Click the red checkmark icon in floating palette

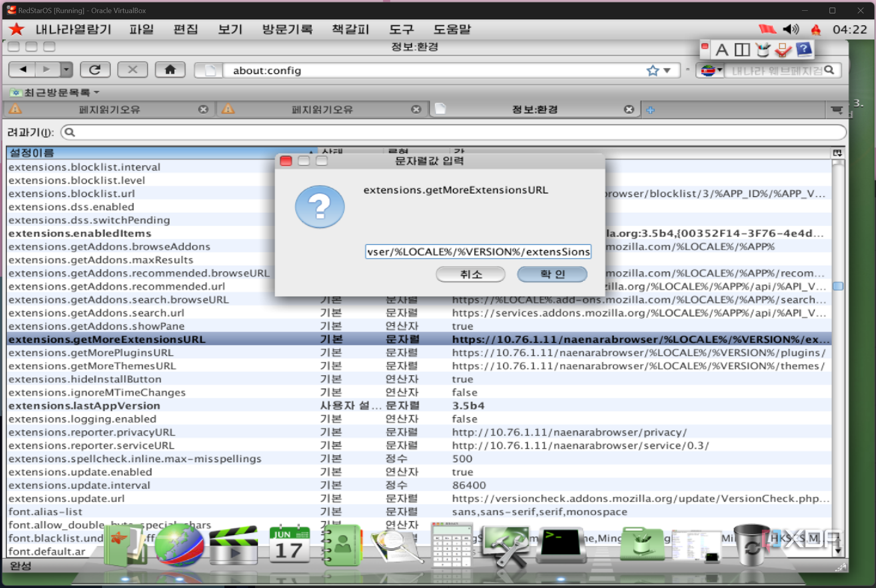(x=784, y=49)
